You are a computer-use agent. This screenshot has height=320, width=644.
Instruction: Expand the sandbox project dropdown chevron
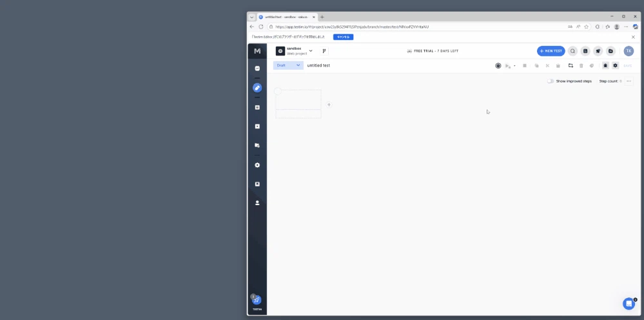coord(311,51)
